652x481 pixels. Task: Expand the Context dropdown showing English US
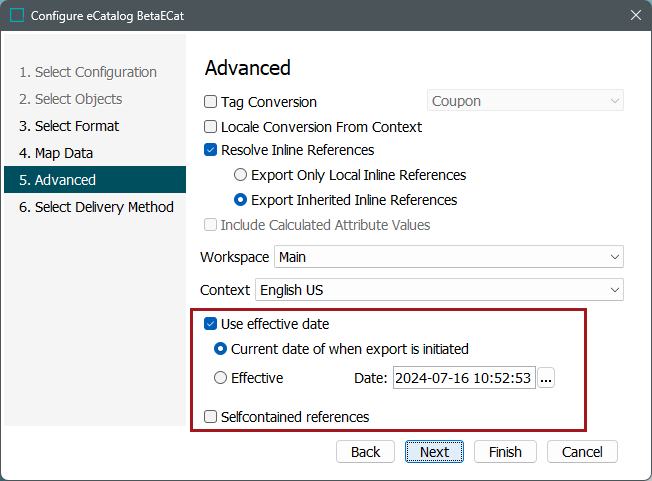(x=438, y=290)
